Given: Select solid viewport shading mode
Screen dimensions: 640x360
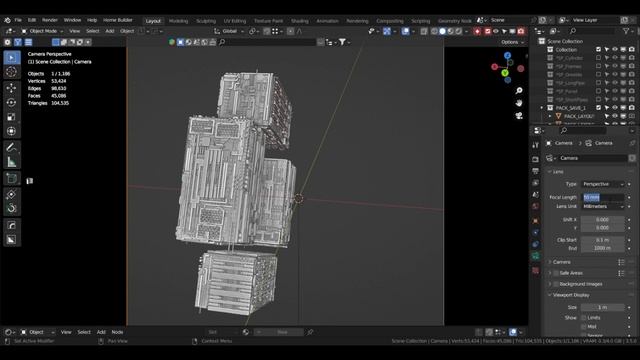Looking at the screenshot, I should coord(442,31).
